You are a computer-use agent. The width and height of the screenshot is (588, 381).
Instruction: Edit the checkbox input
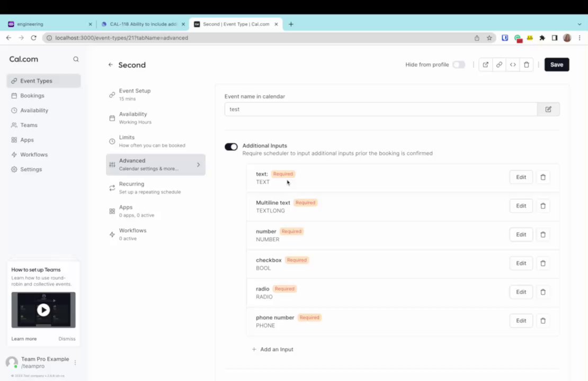click(521, 264)
